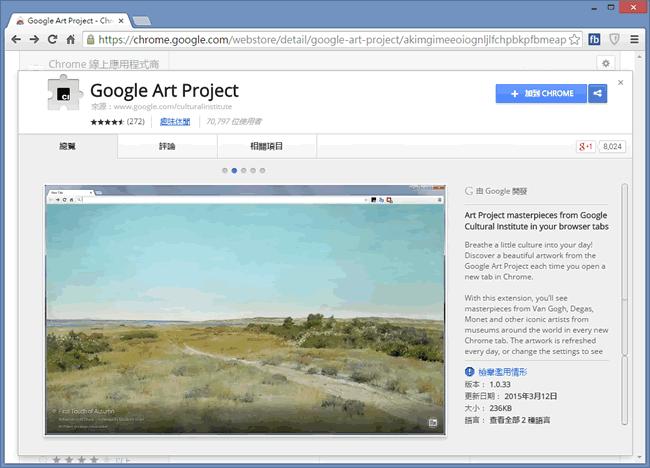Share the extension with share button

click(x=597, y=93)
